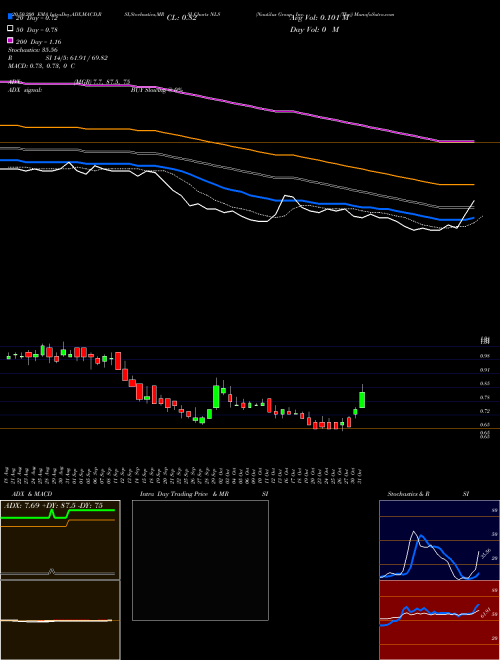Click the 0.72 price axis label
This screenshot has width=500, height=660.
pos(484,411)
